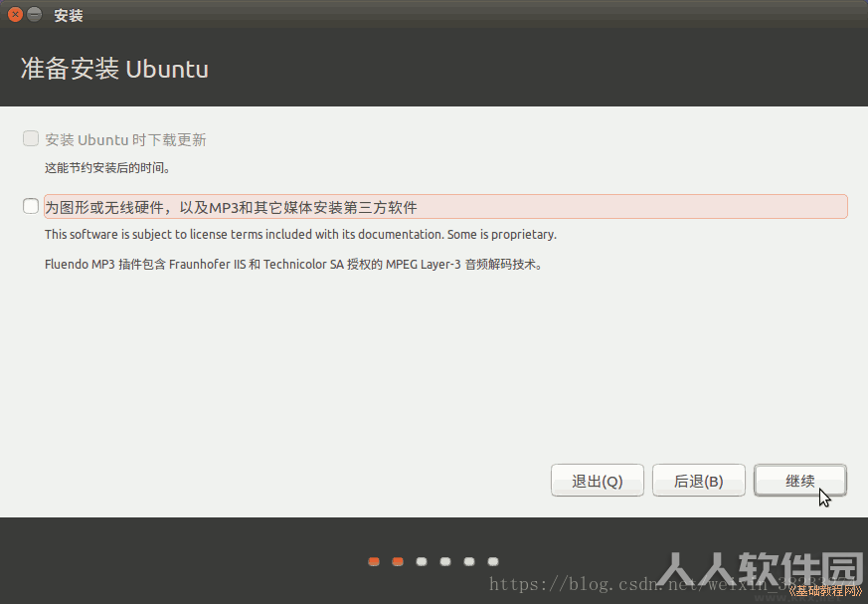The width and height of the screenshot is (868, 604).
Task: Click the first orange progress dot
Action: [374, 562]
